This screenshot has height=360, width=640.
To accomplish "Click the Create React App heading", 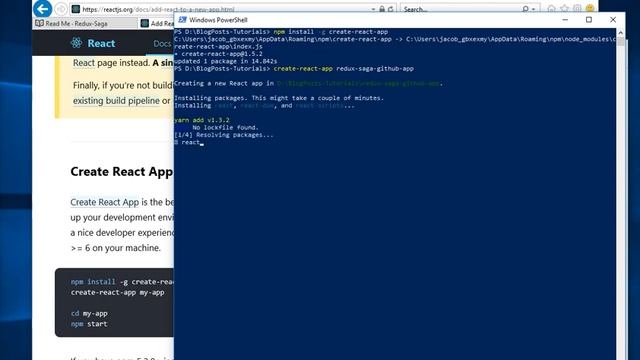I will (x=122, y=171).
